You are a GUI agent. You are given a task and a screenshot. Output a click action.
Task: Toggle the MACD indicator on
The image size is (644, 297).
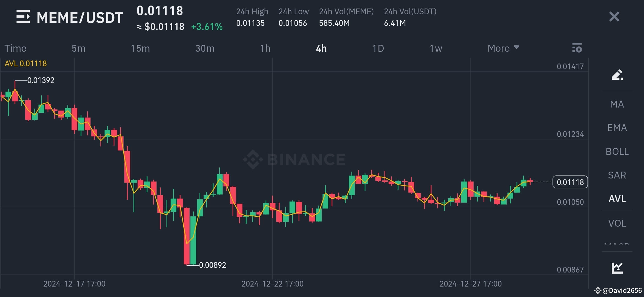tap(617, 245)
